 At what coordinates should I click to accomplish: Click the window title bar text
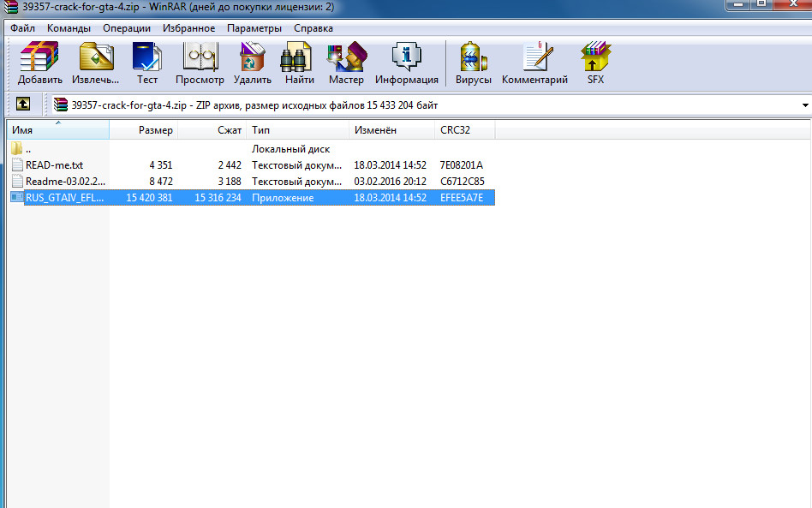click(x=178, y=7)
